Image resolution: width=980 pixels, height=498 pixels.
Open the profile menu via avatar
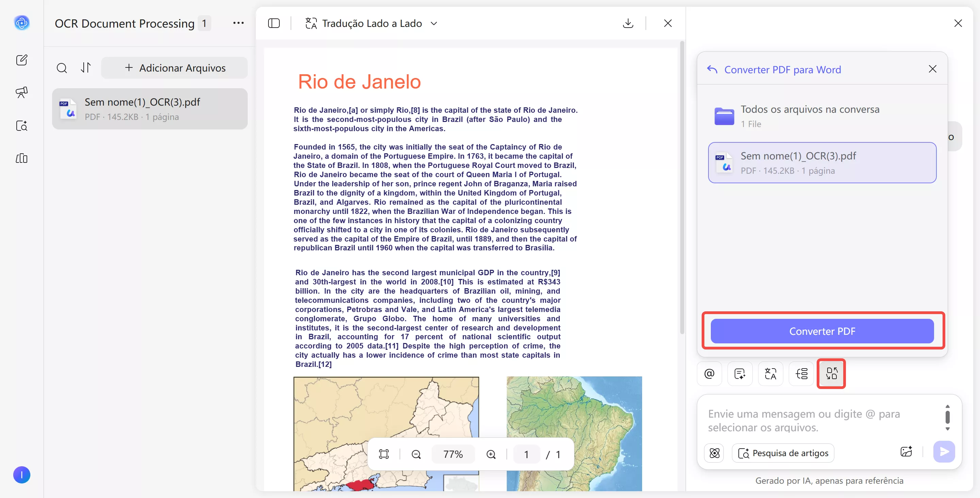[x=22, y=475]
